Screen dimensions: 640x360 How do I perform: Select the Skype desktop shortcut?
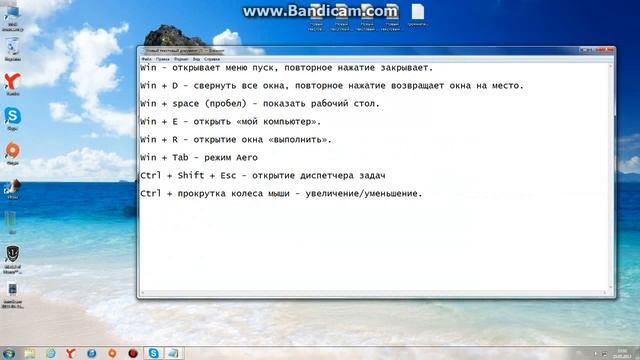point(13,118)
